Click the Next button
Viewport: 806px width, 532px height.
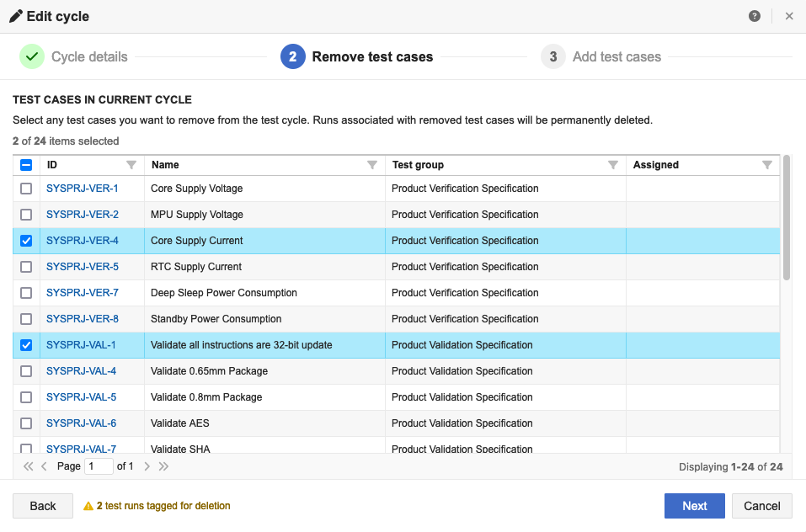(x=695, y=506)
